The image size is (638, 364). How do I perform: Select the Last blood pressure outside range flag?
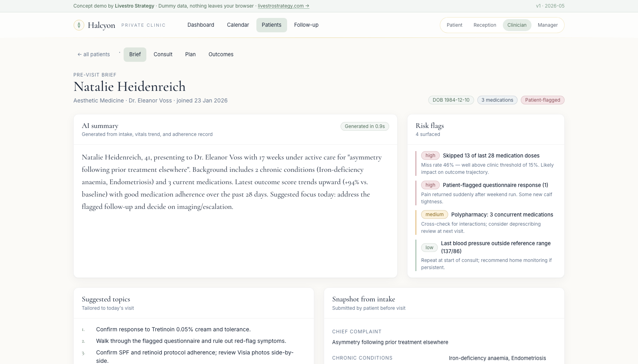click(x=486, y=255)
